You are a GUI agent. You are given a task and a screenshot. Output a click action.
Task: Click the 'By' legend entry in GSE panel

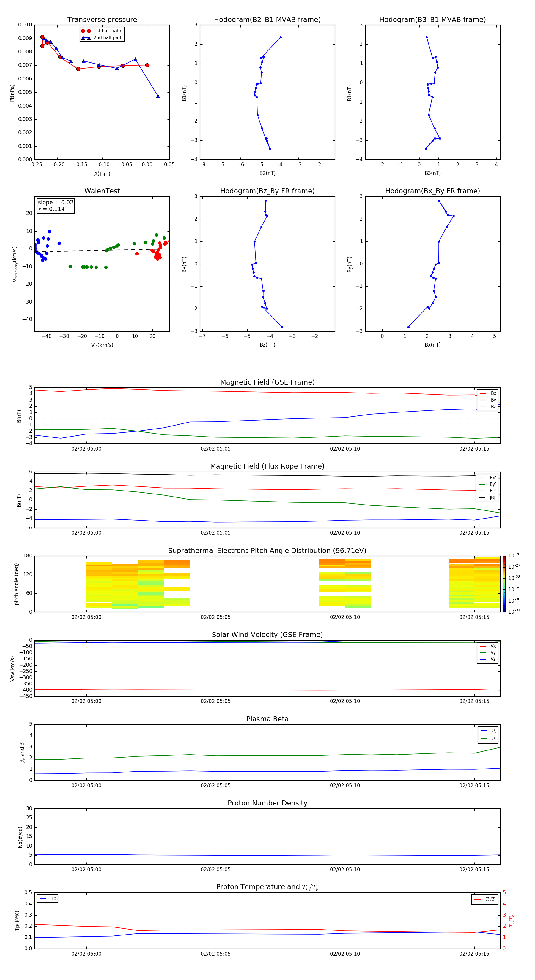pyautogui.click(x=488, y=400)
